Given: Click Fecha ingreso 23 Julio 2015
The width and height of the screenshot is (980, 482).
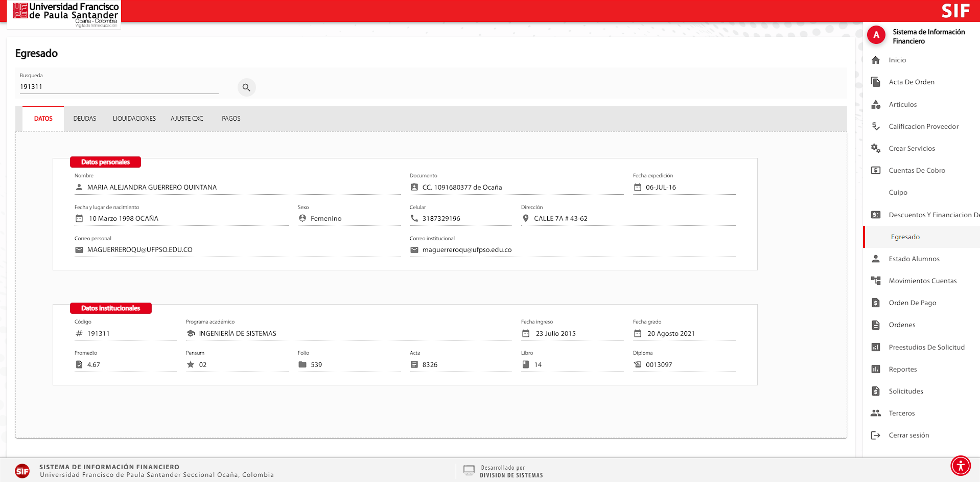Looking at the screenshot, I should (x=556, y=334).
